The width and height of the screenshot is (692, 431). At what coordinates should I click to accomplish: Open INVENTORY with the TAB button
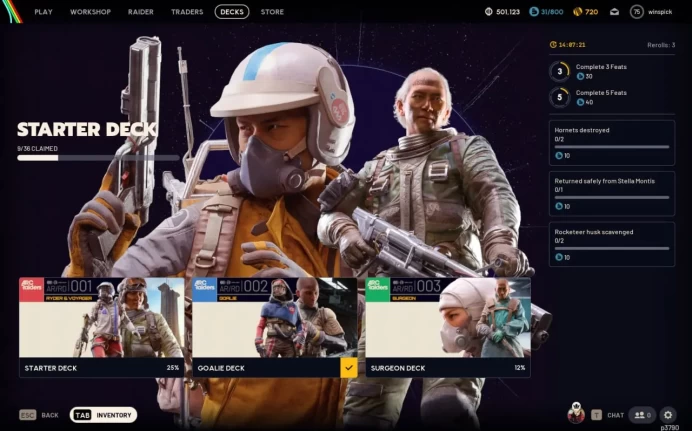[103, 415]
